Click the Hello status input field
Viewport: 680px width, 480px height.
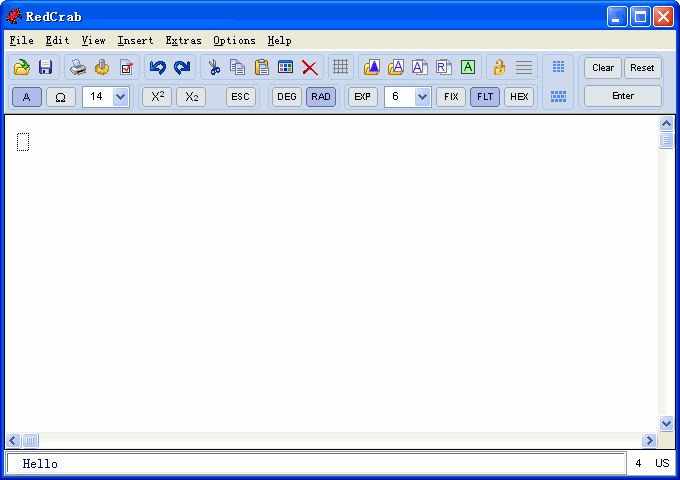tap(316, 464)
